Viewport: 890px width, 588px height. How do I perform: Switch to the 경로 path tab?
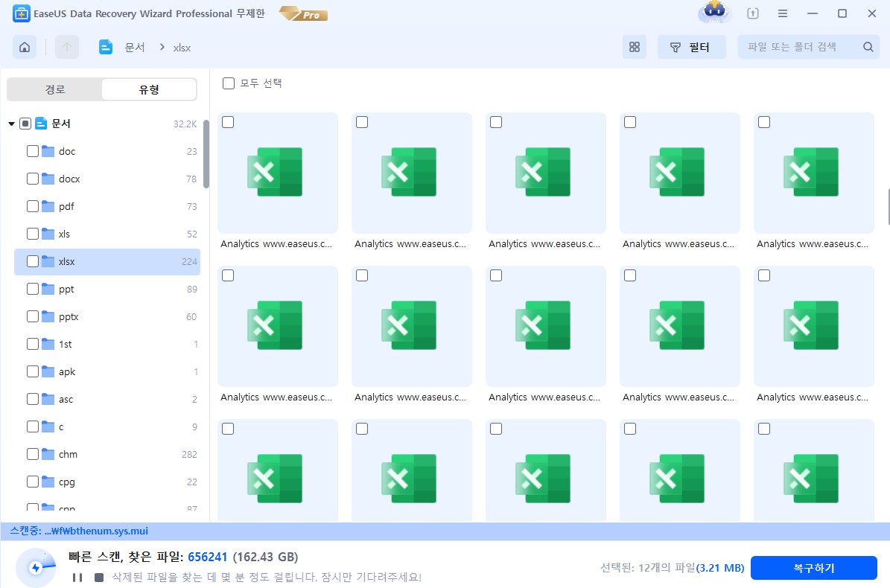click(55, 89)
